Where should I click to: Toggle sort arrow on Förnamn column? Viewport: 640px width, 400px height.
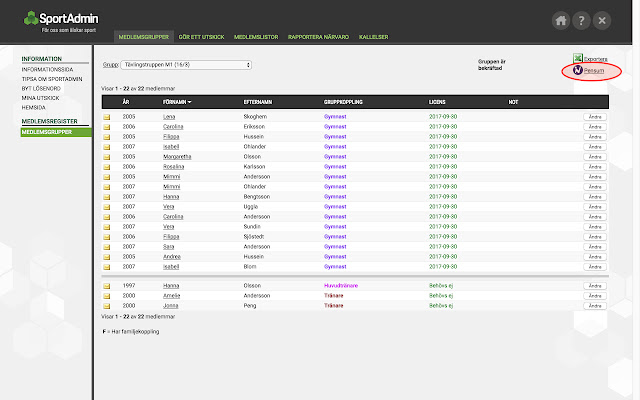[x=190, y=102]
